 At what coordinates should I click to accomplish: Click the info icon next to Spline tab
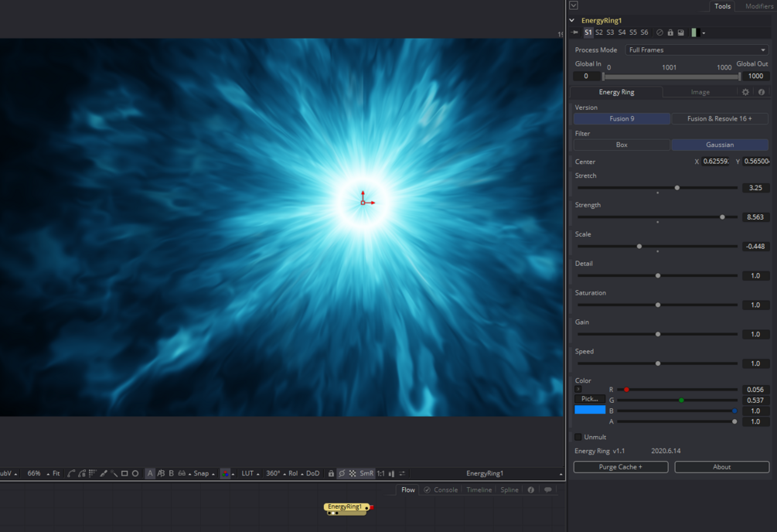click(530, 489)
